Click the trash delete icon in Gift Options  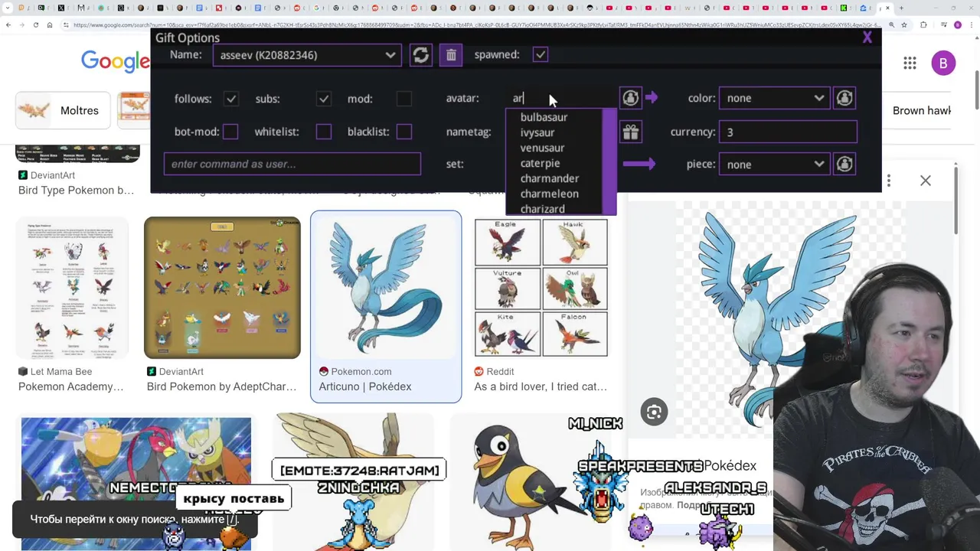[x=451, y=55]
